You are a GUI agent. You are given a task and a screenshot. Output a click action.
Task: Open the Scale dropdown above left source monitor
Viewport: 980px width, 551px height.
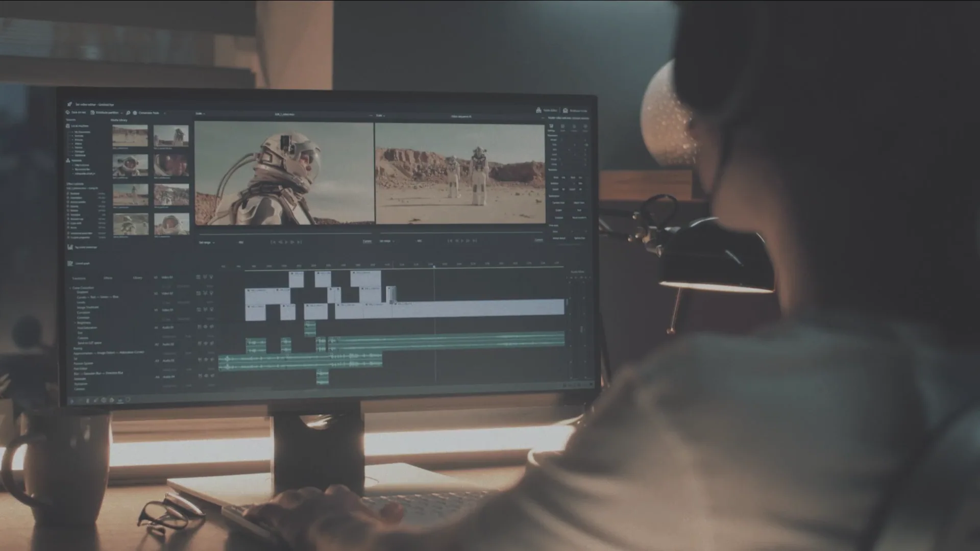click(200, 114)
